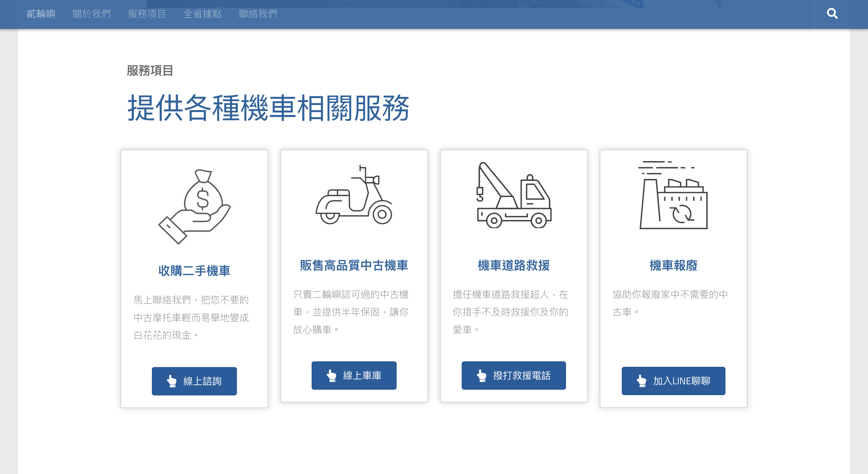Click the 機車道路救援 card heading
The height and width of the screenshot is (474, 868).
click(514, 265)
